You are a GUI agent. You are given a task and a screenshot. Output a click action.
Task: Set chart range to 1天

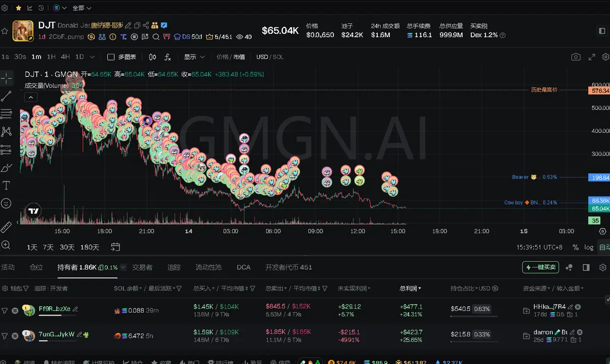pos(32,247)
